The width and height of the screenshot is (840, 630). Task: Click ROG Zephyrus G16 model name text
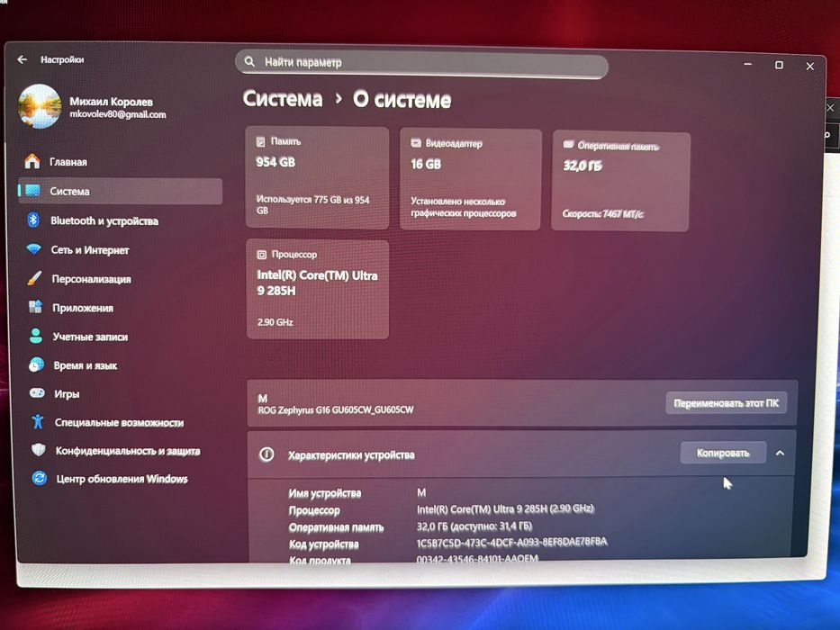click(336, 409)
